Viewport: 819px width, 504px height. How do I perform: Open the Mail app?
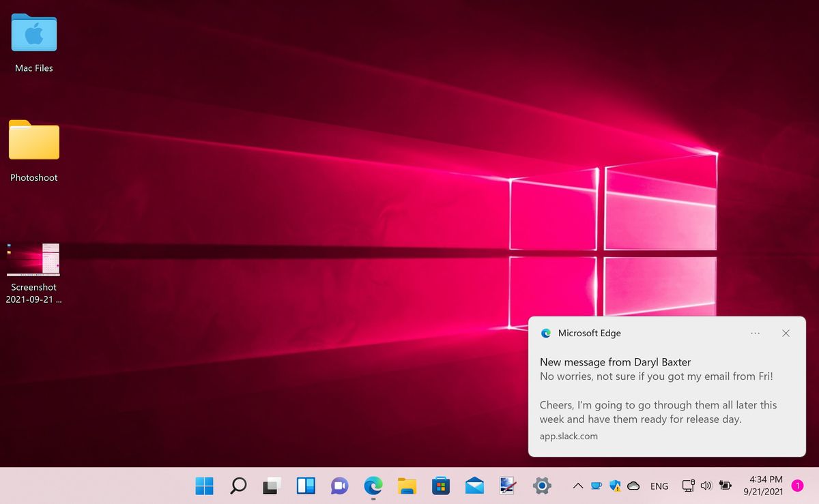474,486
